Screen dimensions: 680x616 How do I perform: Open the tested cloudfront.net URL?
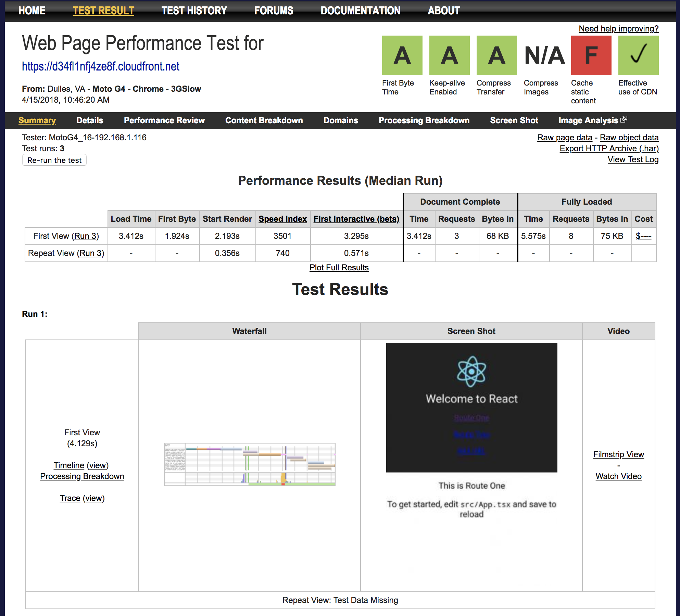pyautogui.click(x=101, y=66)
